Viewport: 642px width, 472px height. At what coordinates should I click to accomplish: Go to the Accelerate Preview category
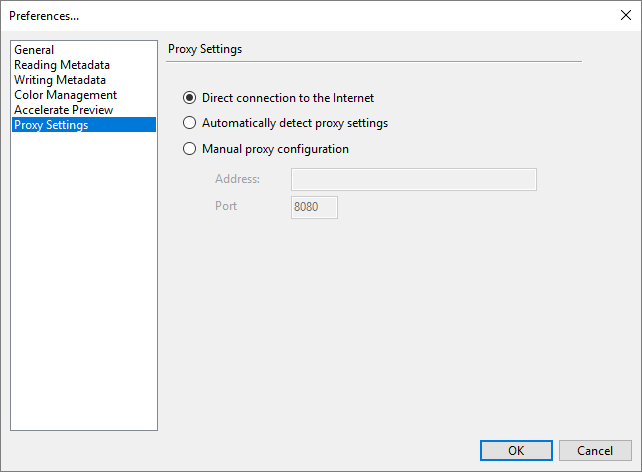(63, 110)
